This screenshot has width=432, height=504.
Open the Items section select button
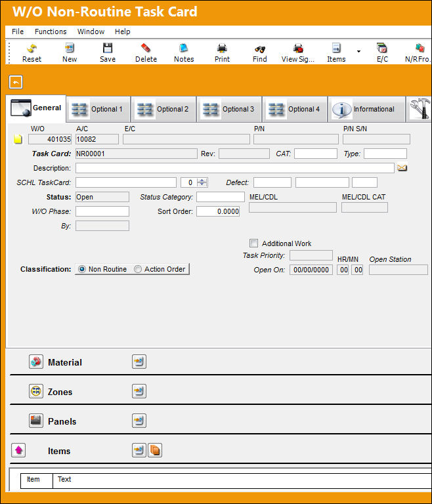click(139, 450)
